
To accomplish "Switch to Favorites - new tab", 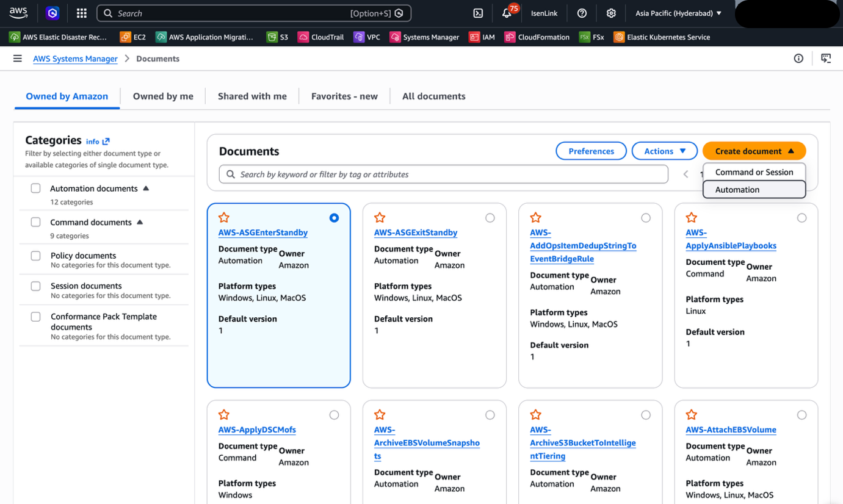I will pyautogui.click(x=344, y=96).
